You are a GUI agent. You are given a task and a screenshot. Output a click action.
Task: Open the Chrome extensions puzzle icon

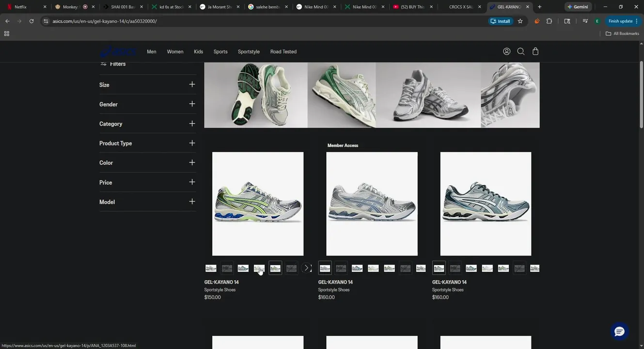[x=549, y=21]
